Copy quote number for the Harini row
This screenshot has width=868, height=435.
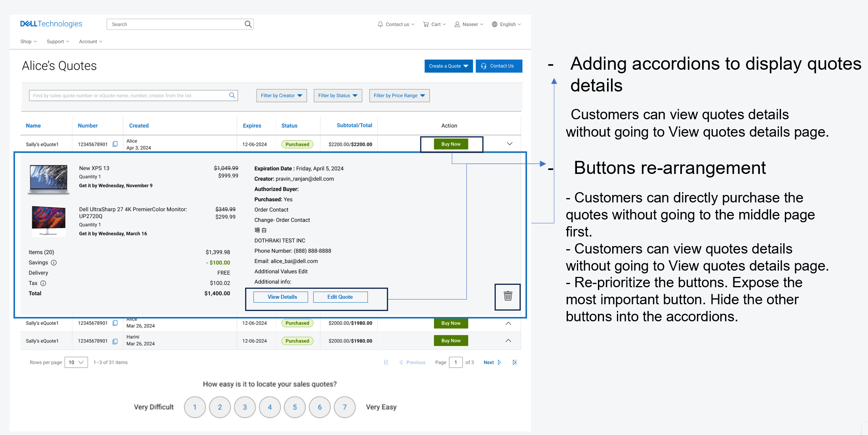(x=115, y=341)
